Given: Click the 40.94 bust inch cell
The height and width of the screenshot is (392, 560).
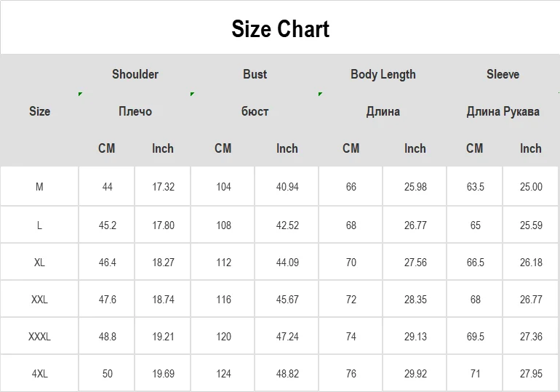Looking at the screenshot, I should 287,187.
